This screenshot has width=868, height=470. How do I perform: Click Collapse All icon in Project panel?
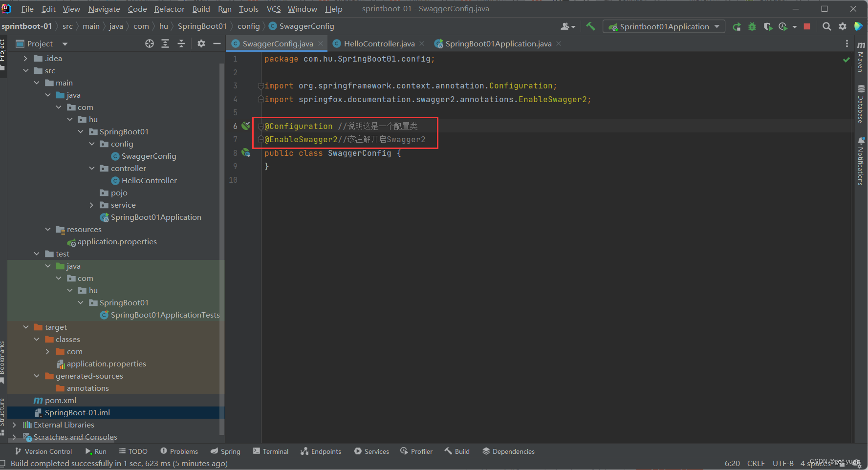coord(181,44)
